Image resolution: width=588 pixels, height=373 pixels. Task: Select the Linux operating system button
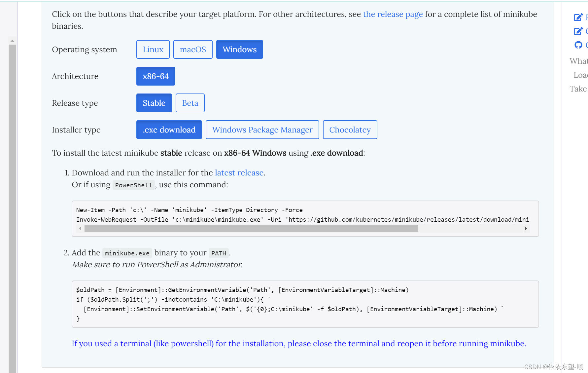(x=153, y=50)
